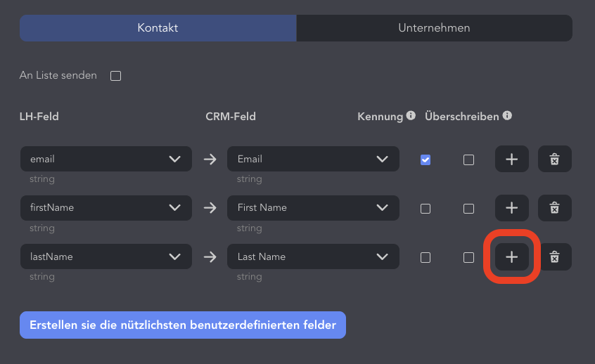Expand the First Name CRM-Feld dropdown
595x364 pixels.
coord(313,208)
